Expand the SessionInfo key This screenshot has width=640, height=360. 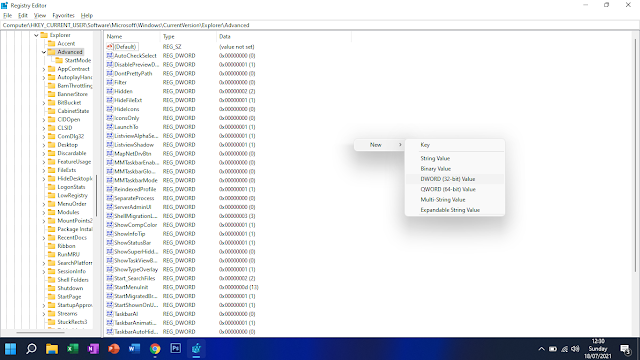[44, 271]
